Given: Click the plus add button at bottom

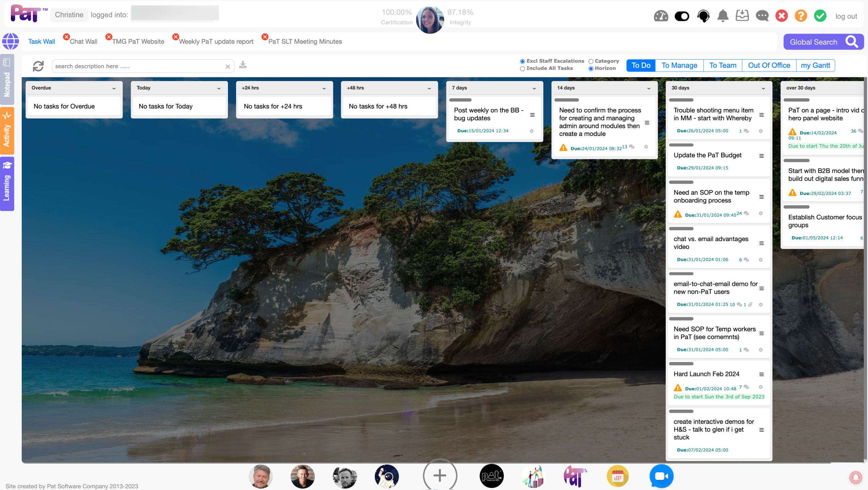Looking at the screenshot, I should [x=440, y=475].
